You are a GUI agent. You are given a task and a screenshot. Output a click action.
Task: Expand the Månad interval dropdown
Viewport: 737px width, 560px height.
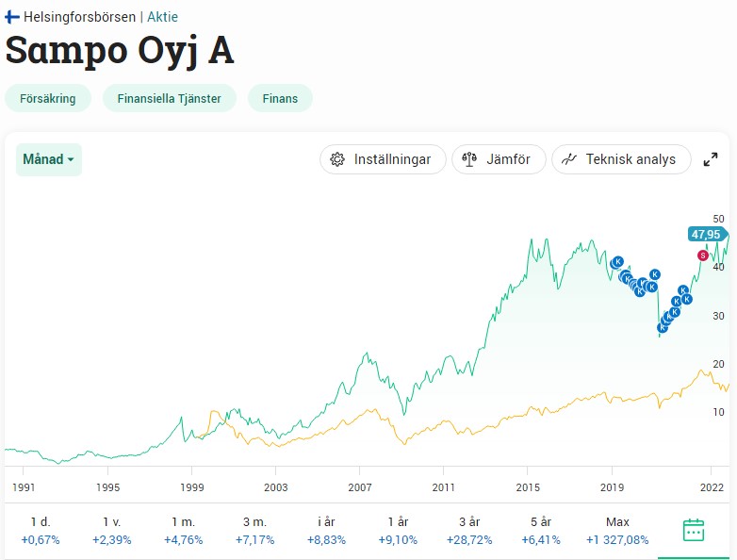click(x=49, y=159)
